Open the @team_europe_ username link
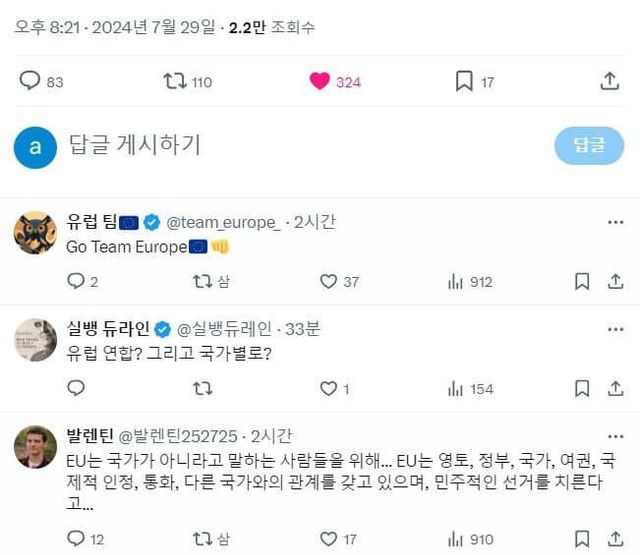Screen dimensions: 640x555 pyautogui.click(x=223, y=221)
